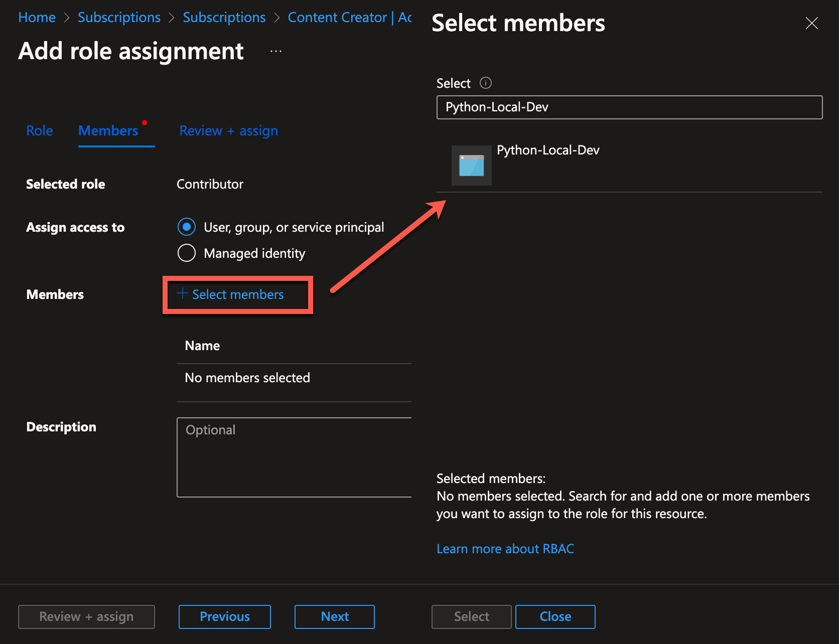This screenshot has width=839, height=644.
Task: Click the Python-Local-Dev application icon
Action: pyautogui.click(x=471, y=166)
